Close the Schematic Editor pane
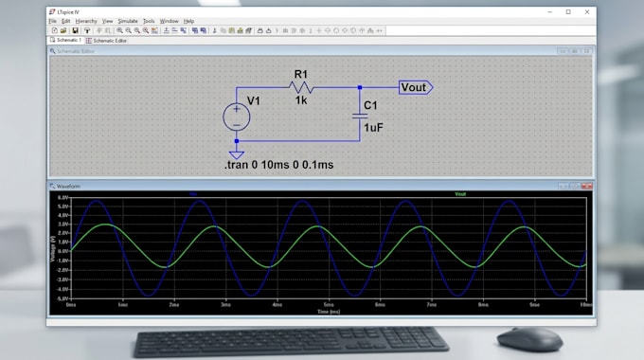This screenshot has height=360, width=644. [x=587, y=51]
